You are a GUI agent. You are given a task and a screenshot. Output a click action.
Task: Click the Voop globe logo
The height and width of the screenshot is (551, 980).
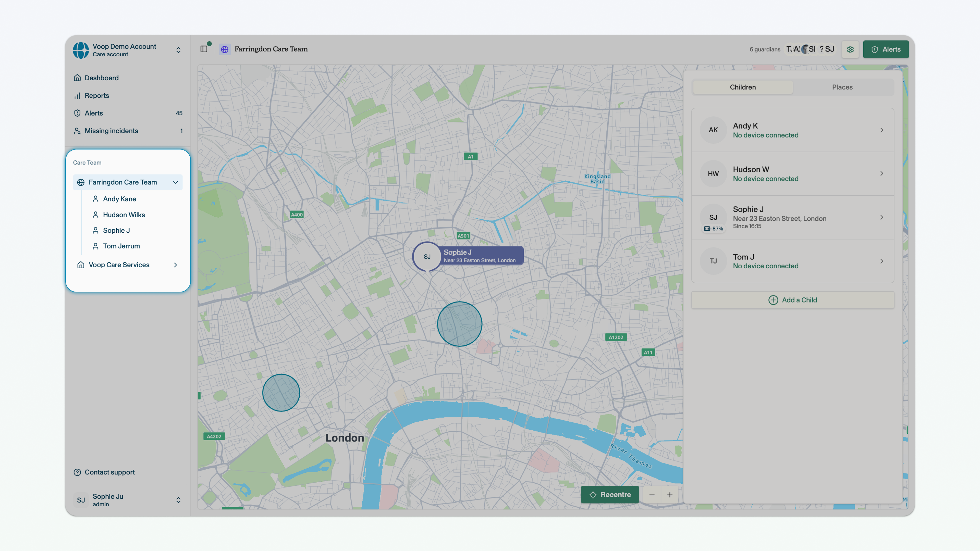pos(81,50)
